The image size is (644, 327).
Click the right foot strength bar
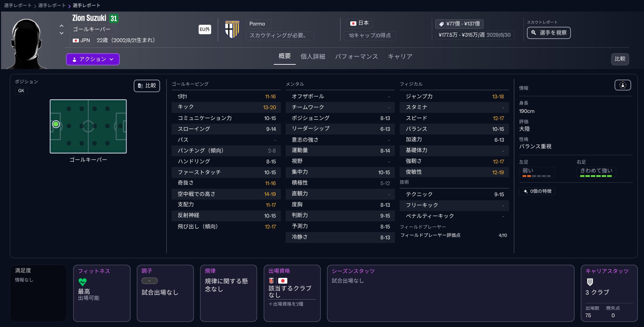coord(596,176)
